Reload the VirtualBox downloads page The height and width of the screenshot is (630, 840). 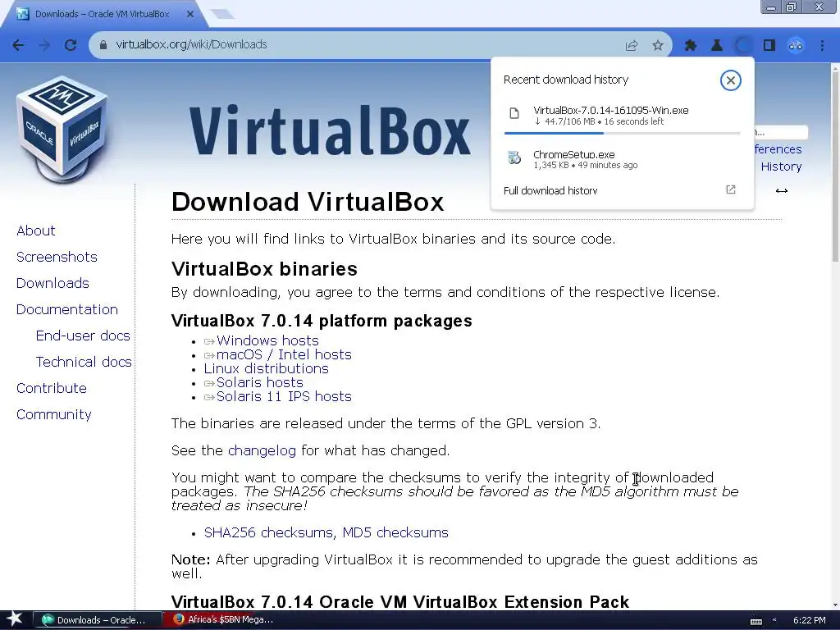71,45
